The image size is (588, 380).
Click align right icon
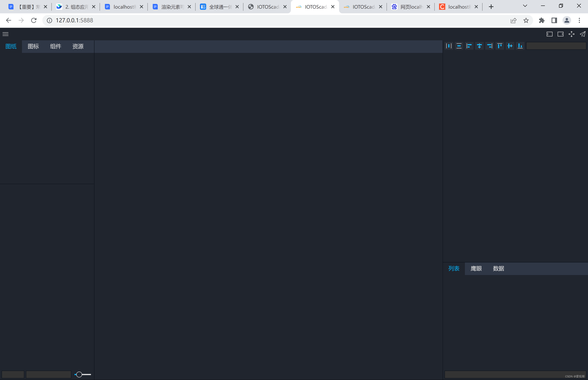489,46
